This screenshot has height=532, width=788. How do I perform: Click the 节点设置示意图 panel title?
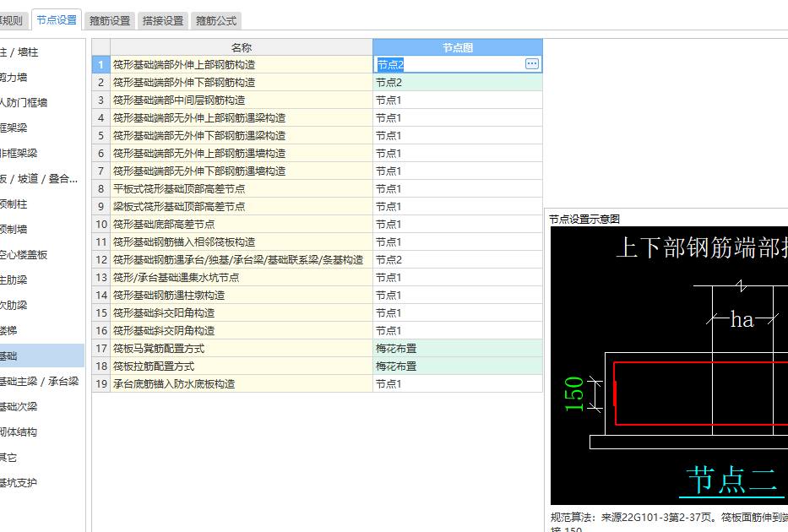[x=584, y=219]
